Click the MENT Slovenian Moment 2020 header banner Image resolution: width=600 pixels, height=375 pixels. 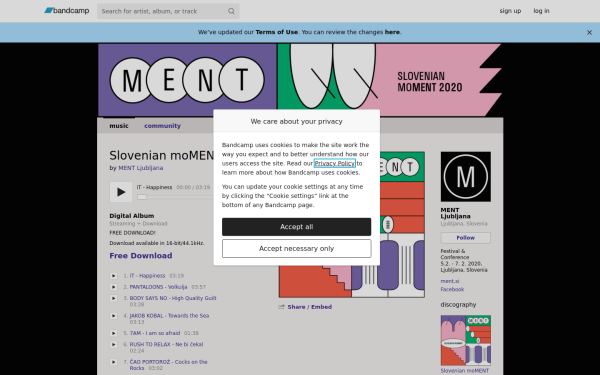pos(300,80)
